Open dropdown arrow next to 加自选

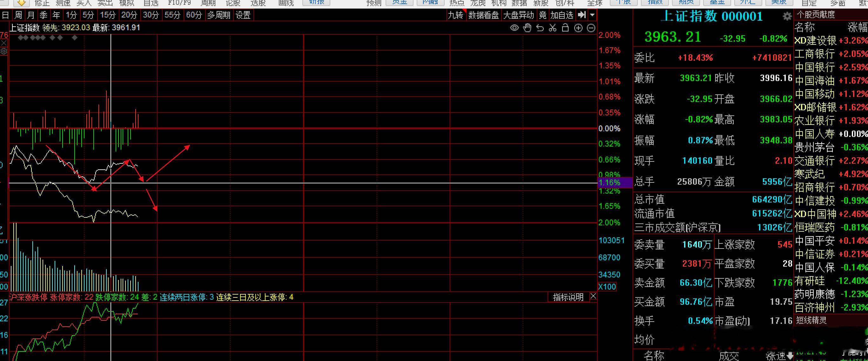592,15
